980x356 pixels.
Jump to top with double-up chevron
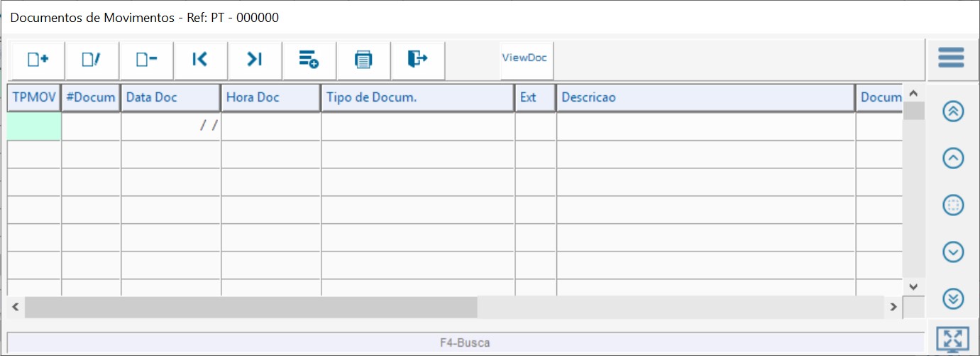(x=953, y=112)
